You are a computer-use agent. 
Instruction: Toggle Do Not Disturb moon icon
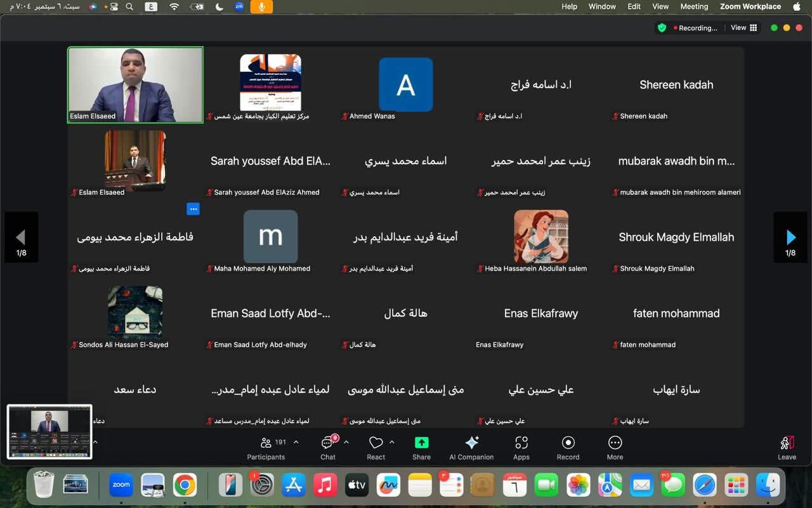click(219, 7)
